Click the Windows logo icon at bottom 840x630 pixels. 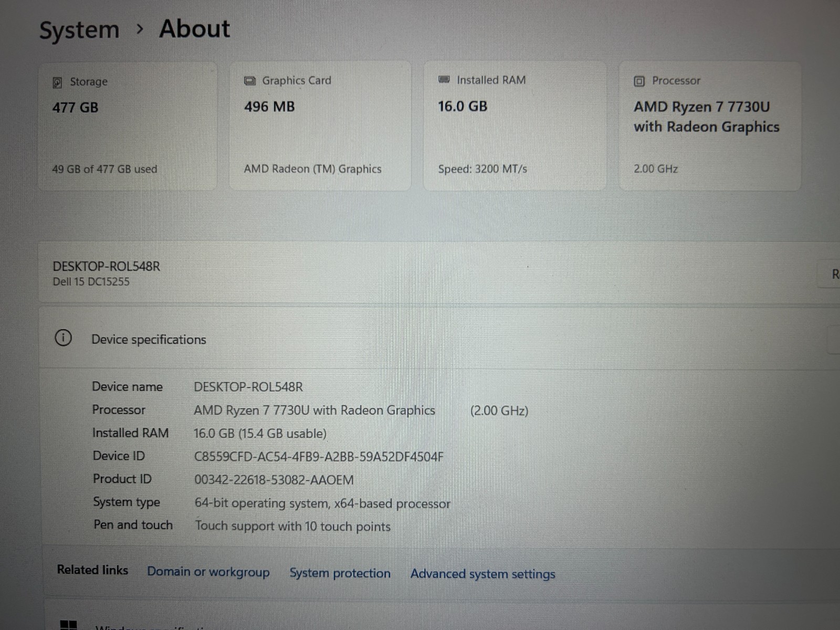[68, 625]
